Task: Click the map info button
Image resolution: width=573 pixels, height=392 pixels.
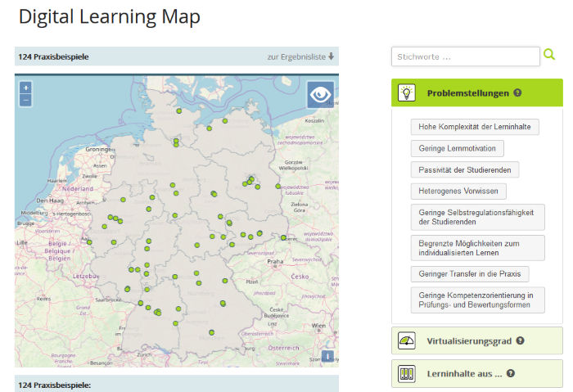Action: (x=327, y=356)
